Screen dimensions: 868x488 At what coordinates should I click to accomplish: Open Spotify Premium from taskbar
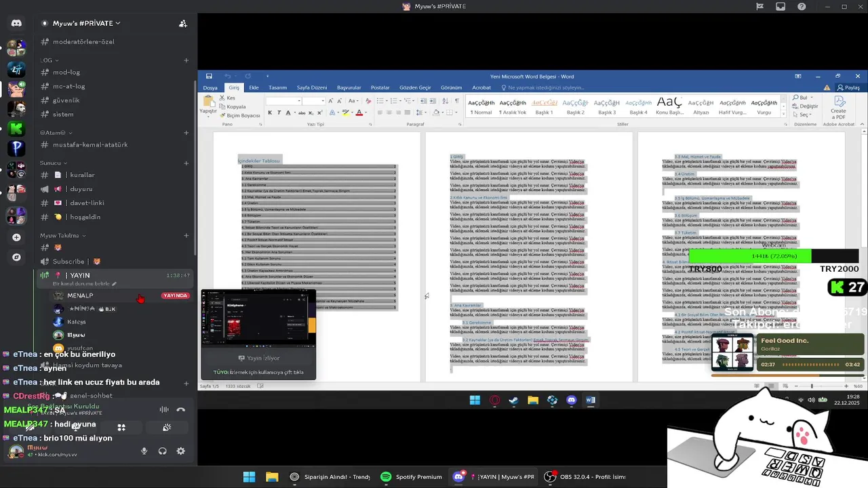click(x=411, y=476)
